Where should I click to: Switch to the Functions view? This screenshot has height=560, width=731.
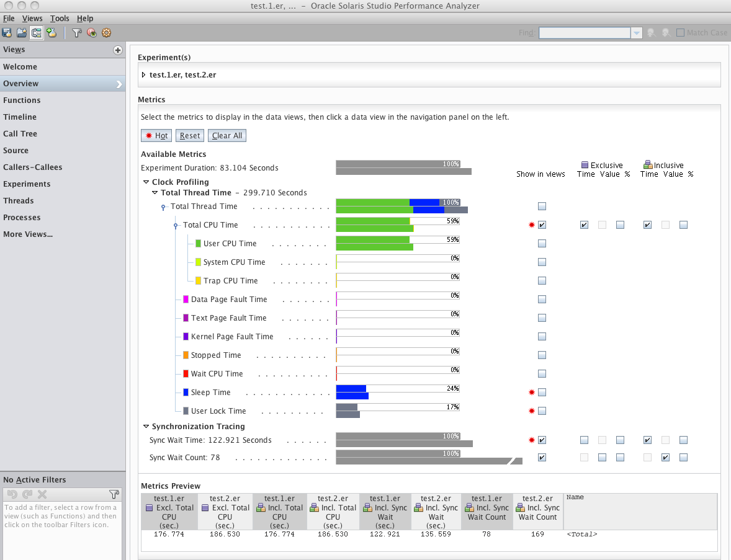click(x=63, y=100)
